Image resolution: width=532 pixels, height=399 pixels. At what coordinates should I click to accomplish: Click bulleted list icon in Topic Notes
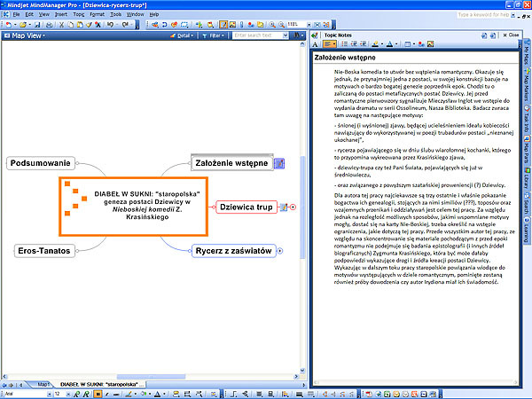click(345, 44)
